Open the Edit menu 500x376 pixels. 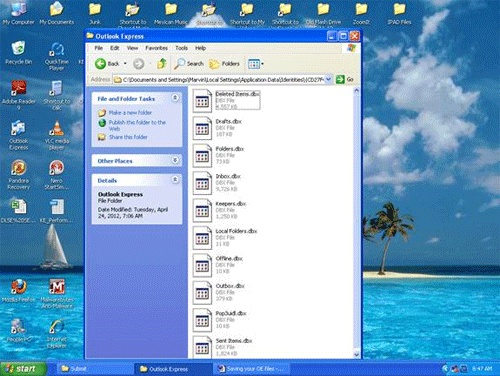click(x=115, y=48)
